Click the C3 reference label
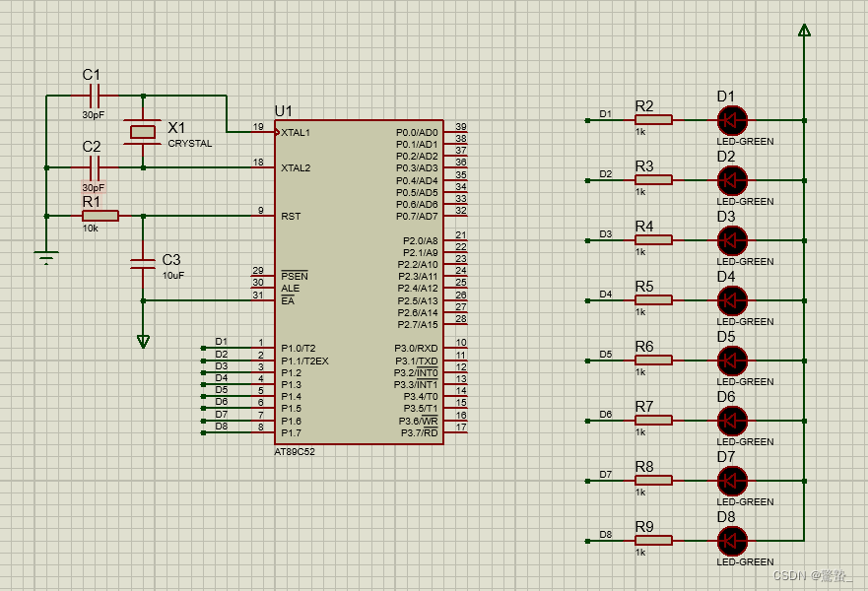Viewport: 868px width, 591px height. (x=171, y=259)
